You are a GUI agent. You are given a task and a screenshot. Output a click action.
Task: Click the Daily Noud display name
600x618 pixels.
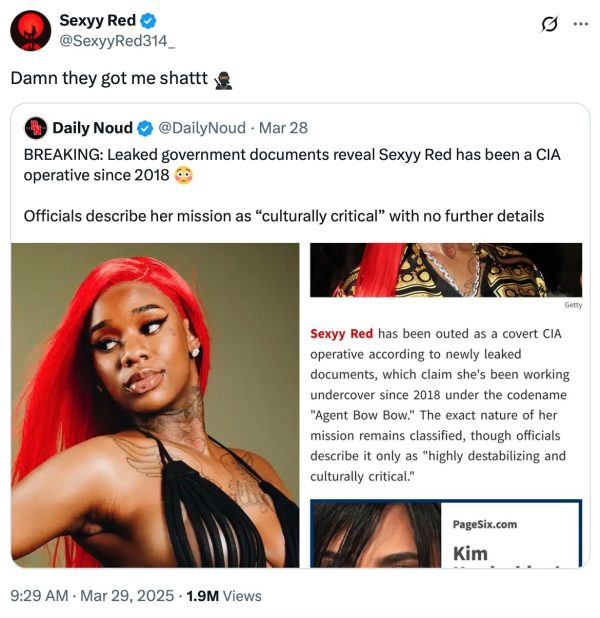pos(92,128)
